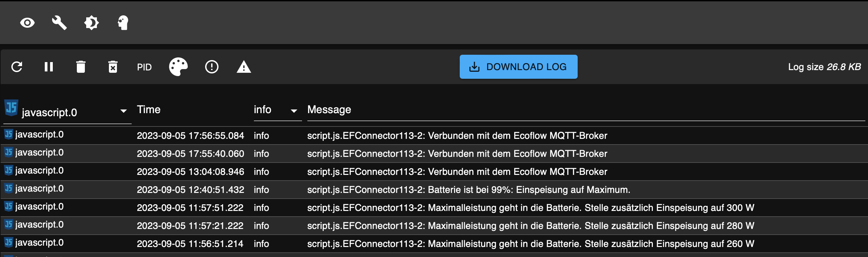Open the javascript.0 source filter dropdown
This screenshot has width=868, height=257.
pyautogui.click(x=67, y=111)
